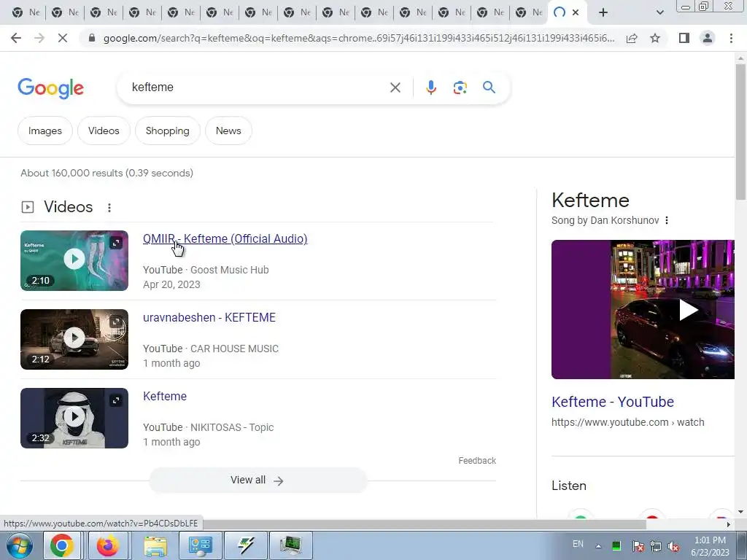This screenshot has height=560, width=747.
Task: Switch to News results
Action: point(228,131)
